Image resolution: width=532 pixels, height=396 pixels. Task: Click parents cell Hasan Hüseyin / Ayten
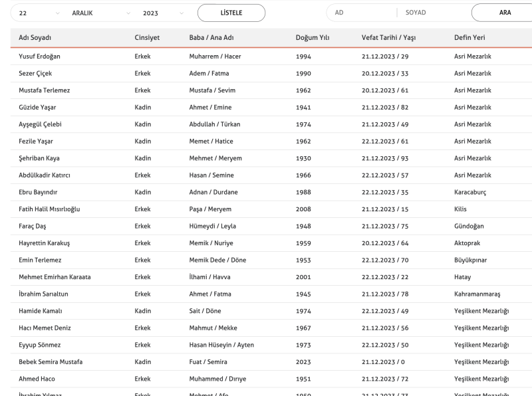point(221,344)
